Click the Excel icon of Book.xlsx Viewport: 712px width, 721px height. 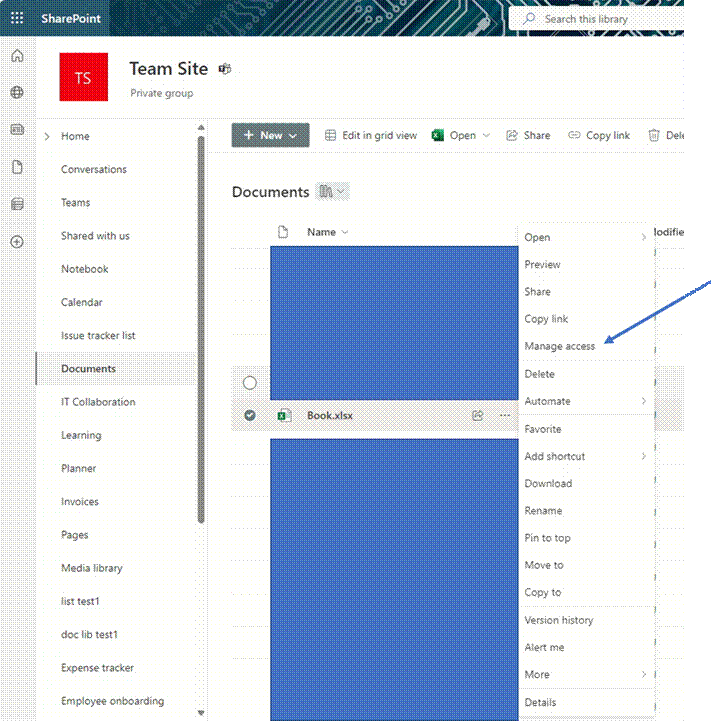click(x=284, y=416)
